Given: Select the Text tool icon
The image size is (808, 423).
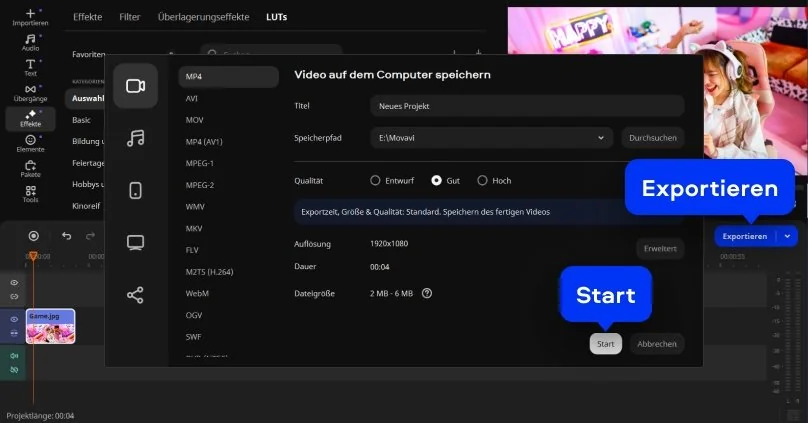Looking at the screenshot, I should [30, 67].
